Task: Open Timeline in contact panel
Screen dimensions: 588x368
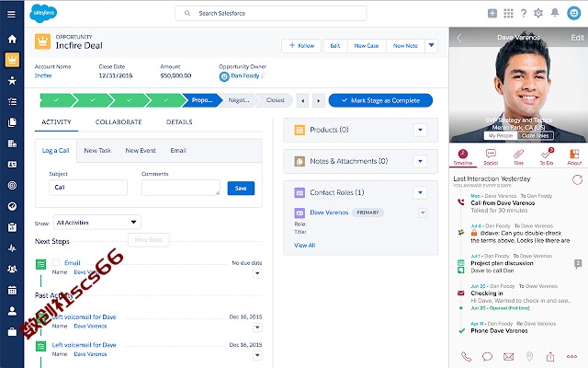Action: [463, 157]
